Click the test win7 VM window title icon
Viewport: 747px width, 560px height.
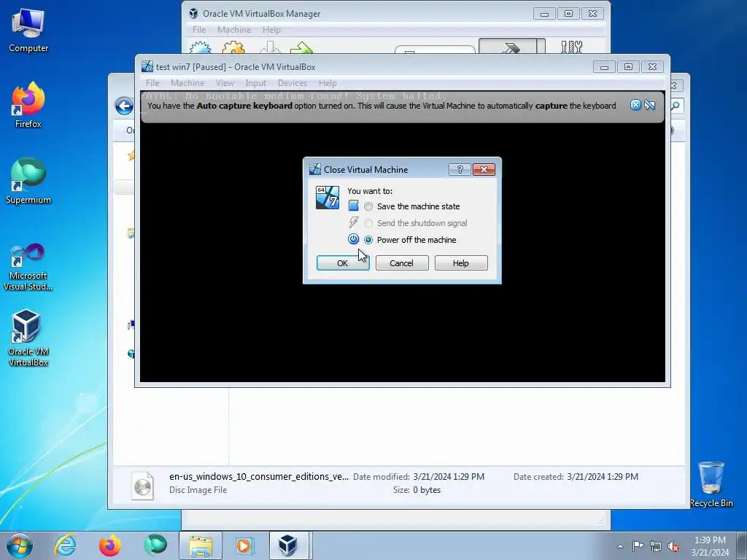coord(147,66)
